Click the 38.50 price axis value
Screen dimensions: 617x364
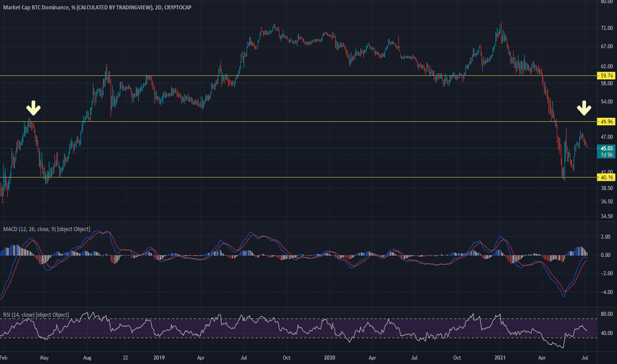(x=606, y=188)
